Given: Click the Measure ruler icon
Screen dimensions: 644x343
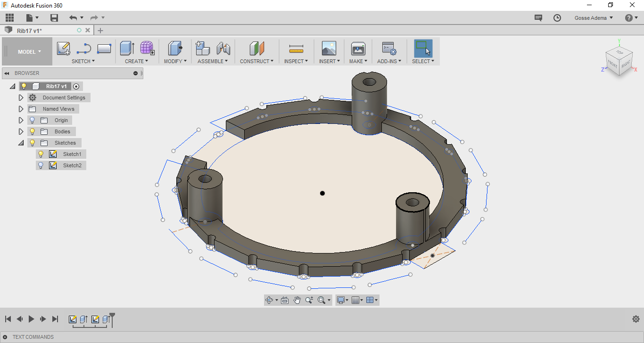Looking at the screenshot, I should [296, 49].
